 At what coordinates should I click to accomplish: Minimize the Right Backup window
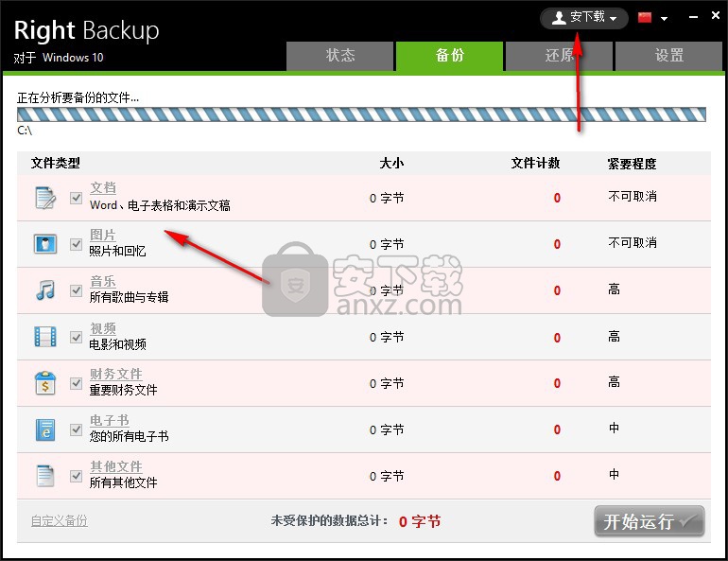693,17
